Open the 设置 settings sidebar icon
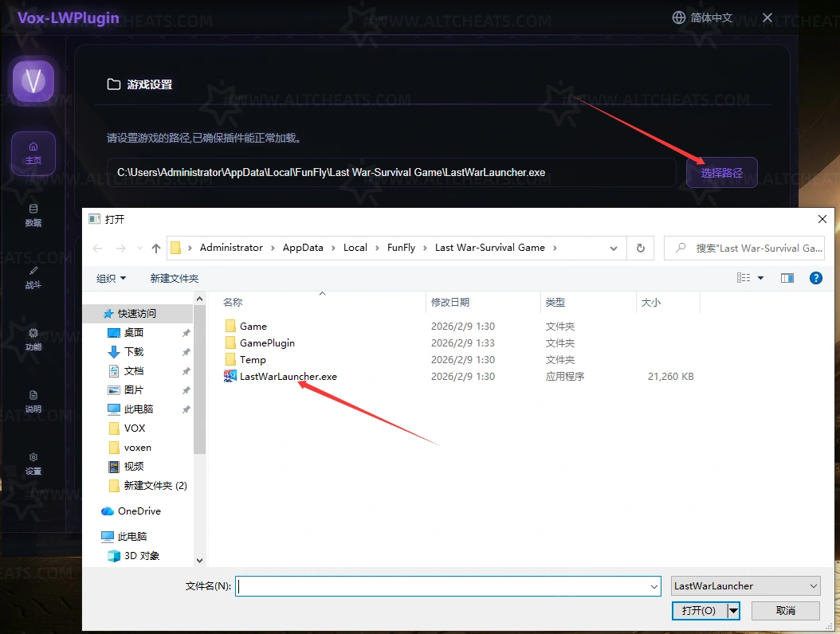 tap(33, 464)
